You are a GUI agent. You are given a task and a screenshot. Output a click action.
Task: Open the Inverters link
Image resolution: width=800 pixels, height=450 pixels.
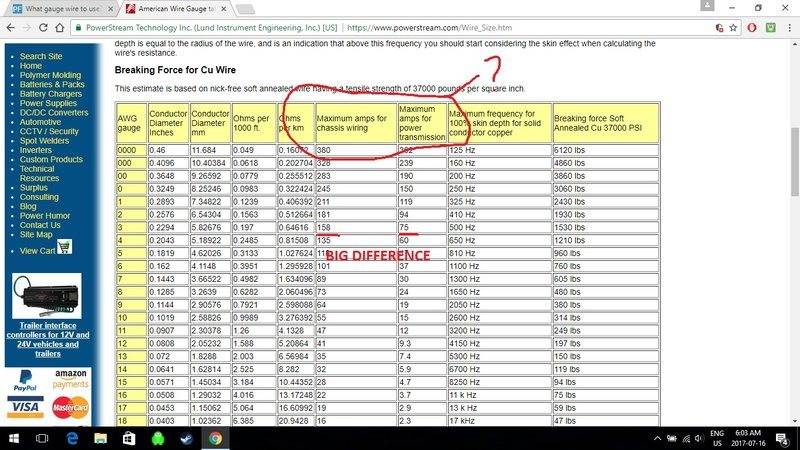point(36,150)
